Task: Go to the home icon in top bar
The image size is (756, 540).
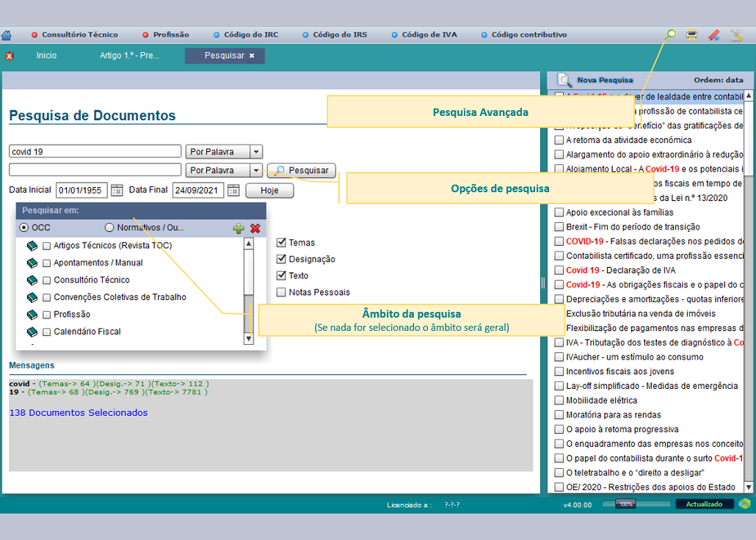Action: click(7, 35)
